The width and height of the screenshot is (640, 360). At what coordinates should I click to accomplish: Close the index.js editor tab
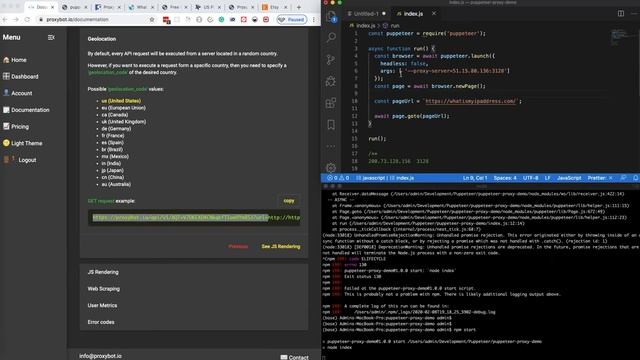(x=434, y=13)
